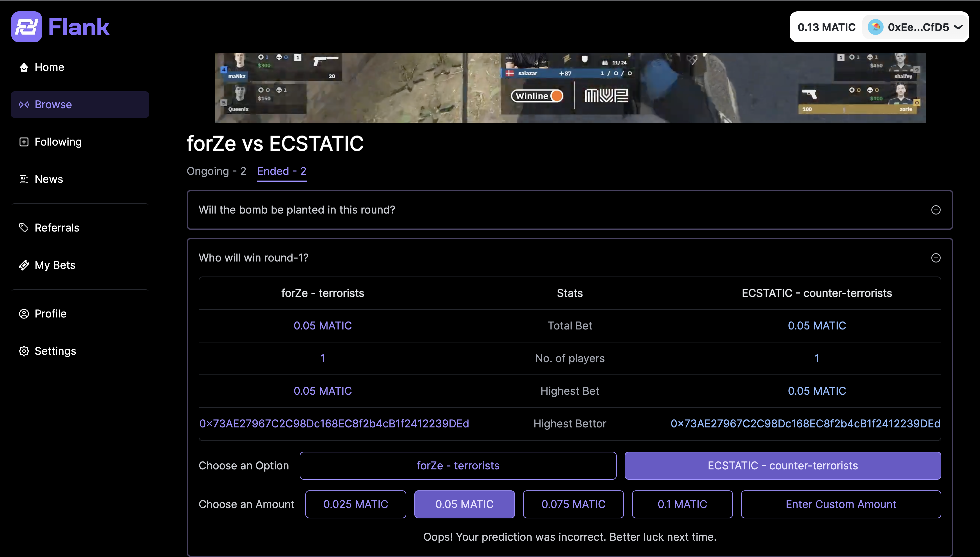Viewport: 980px width, 557px height.
Task: Open the wallet account dropdown
Action: coord(915,27)
